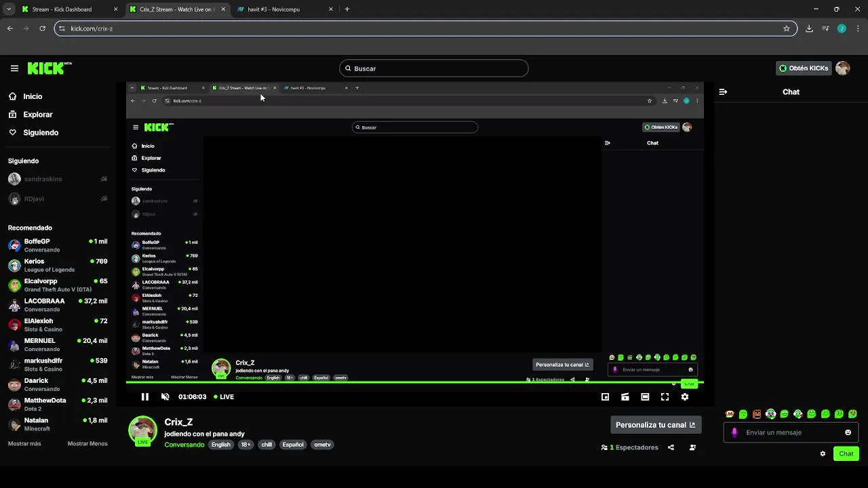The width and height of the screenshot is (868, 488).
Task: Open the Chrome tab search dropdown
Action: click(9, 9)
